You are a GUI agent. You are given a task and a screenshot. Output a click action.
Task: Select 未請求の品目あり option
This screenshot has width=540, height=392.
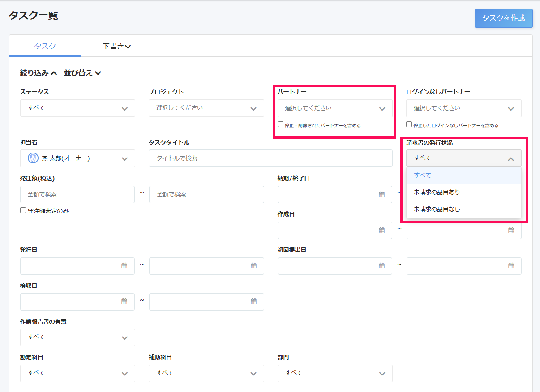click(464, 192)
